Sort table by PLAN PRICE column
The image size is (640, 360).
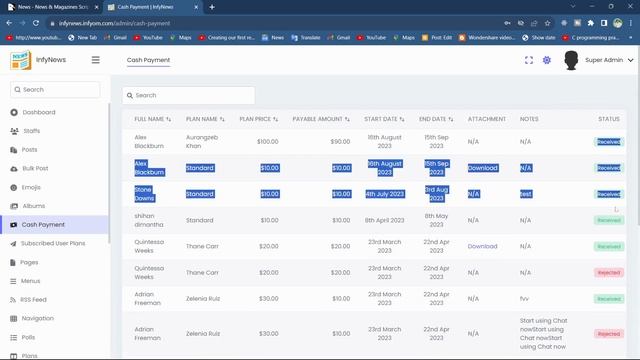[258, 119]
